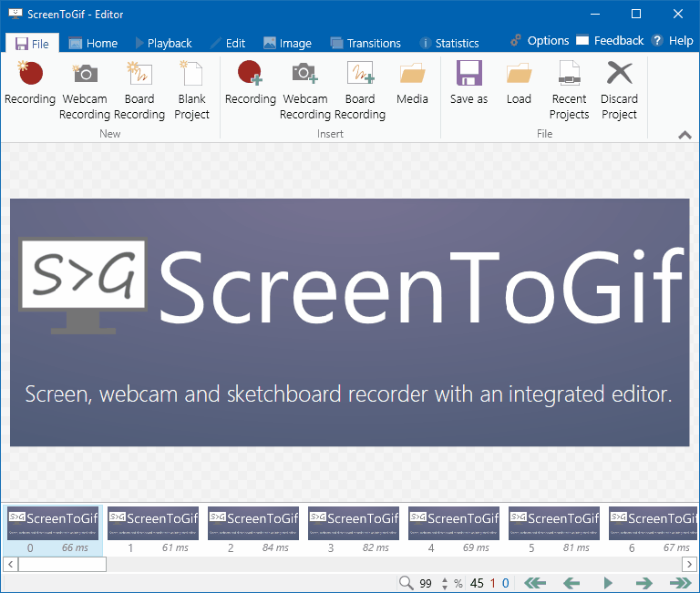Switch to the Home tab

[93, 44]
